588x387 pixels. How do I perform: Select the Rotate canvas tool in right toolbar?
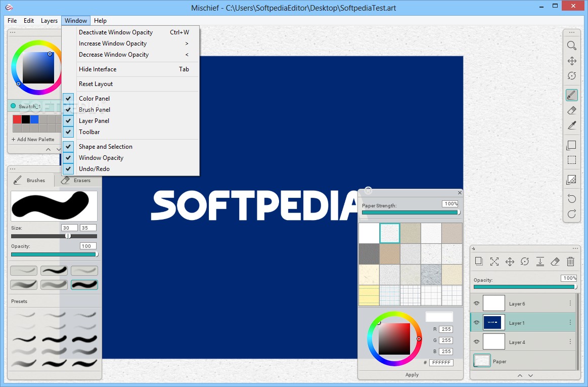(x=571, y=76)
